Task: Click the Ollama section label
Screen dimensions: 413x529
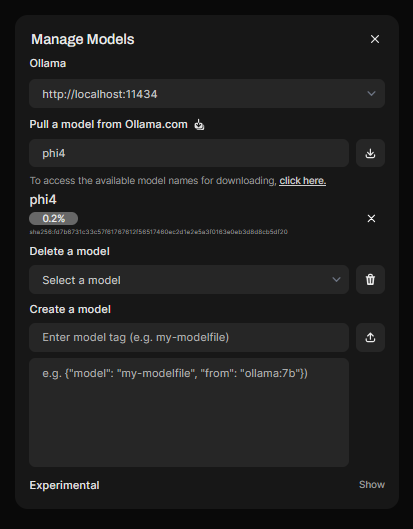Action: tap(48, 63)
